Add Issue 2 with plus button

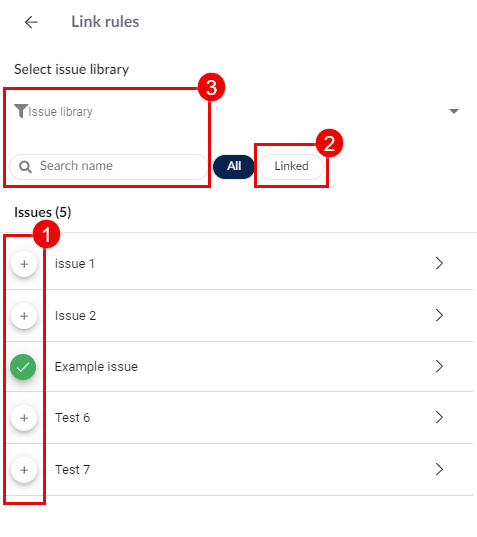coord(24,316)
